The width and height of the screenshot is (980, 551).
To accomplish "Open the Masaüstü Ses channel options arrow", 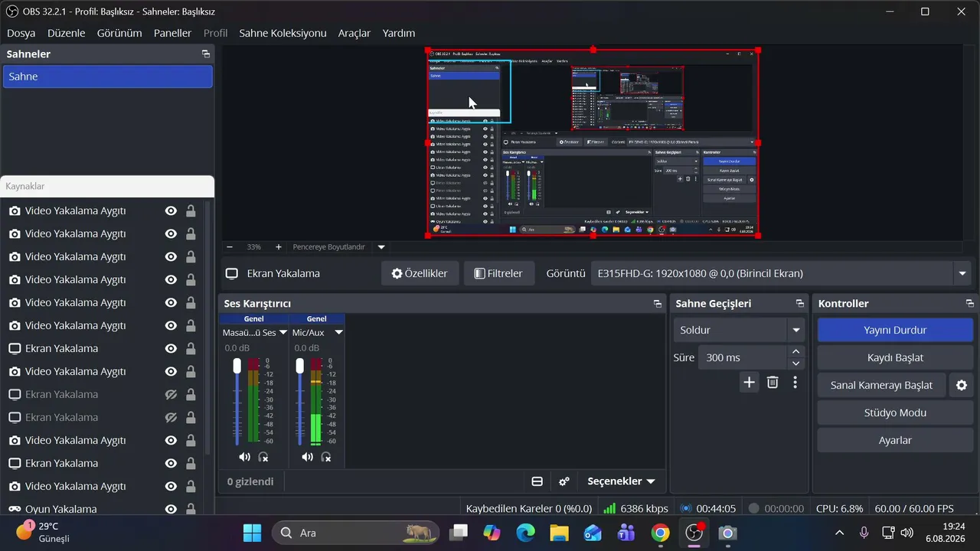I will click(x=283, y=333).
